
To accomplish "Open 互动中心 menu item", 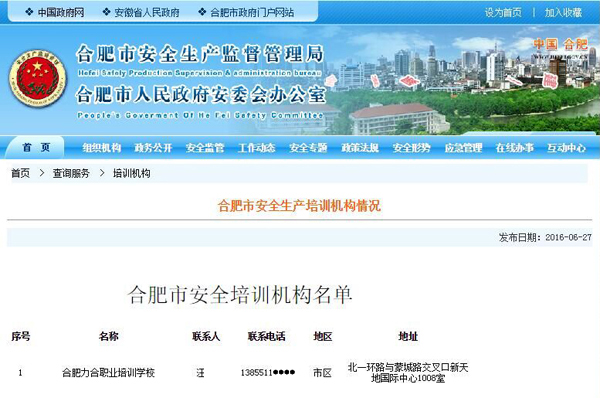I will click(566, 148).
